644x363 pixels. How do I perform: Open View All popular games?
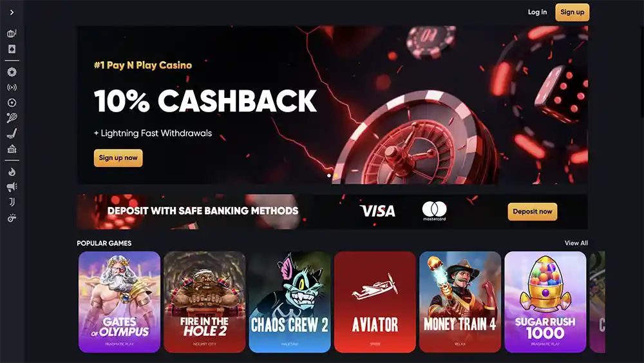tap(576, 243)
